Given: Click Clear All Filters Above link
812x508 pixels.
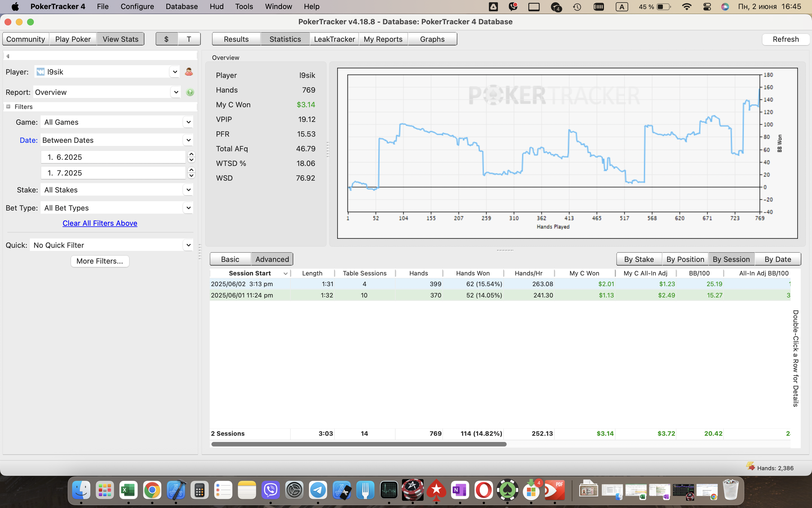Looking at the screenshot, I should (100, 223).
